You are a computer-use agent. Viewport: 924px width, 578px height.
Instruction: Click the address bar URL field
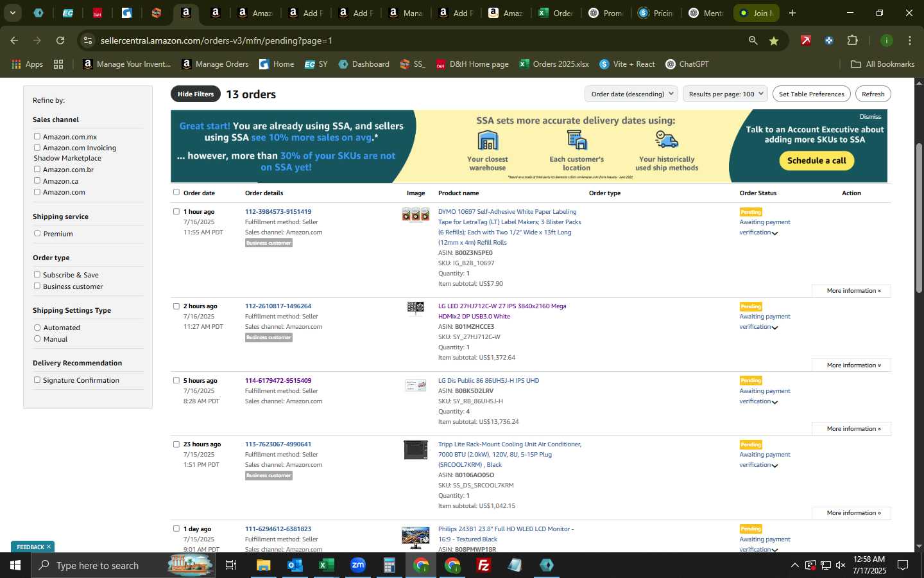[411, 40]
